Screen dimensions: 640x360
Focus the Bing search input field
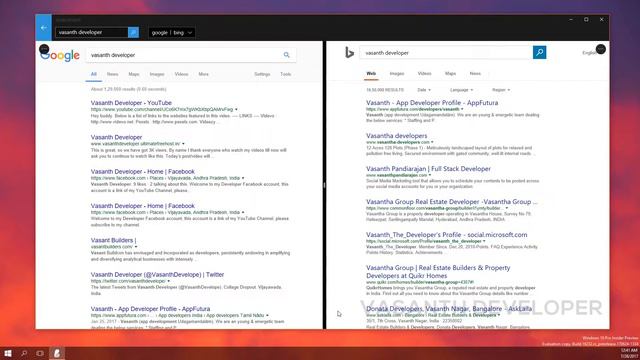point(446,53)
